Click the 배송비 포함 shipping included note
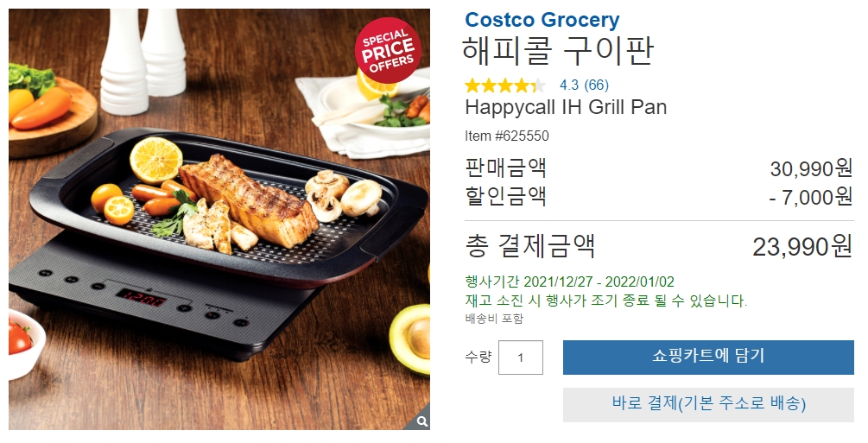 click(494, 319)
